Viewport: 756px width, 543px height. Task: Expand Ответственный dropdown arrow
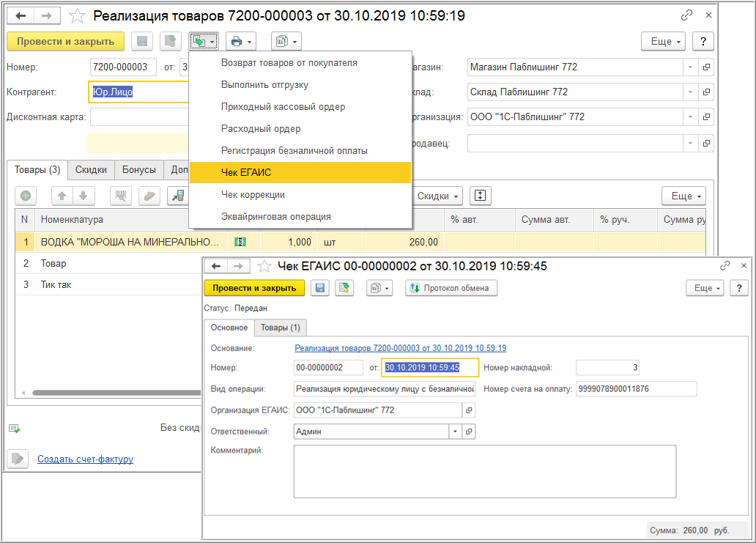tap(455, 432)
